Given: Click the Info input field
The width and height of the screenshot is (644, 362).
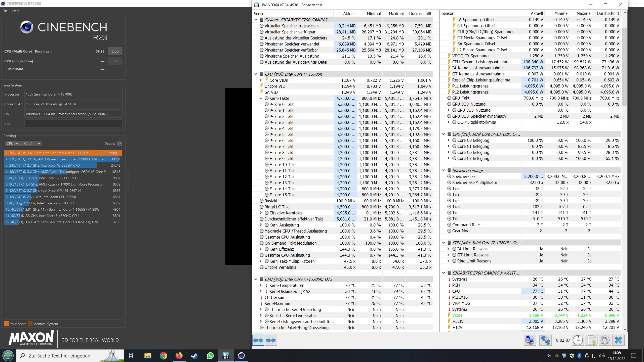Looking at the screenshot, I should 73,123.
